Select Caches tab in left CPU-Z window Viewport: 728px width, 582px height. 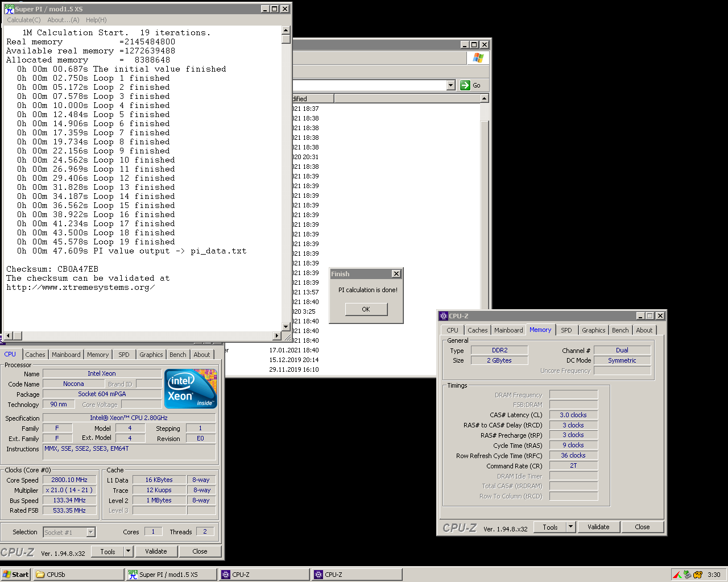pos(35,355)
